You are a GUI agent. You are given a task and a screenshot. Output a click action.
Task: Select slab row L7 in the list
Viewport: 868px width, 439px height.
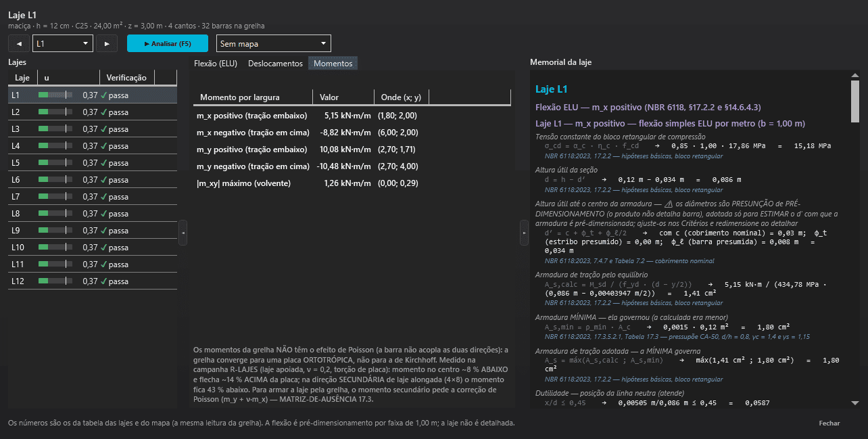(x=93, y=197)
